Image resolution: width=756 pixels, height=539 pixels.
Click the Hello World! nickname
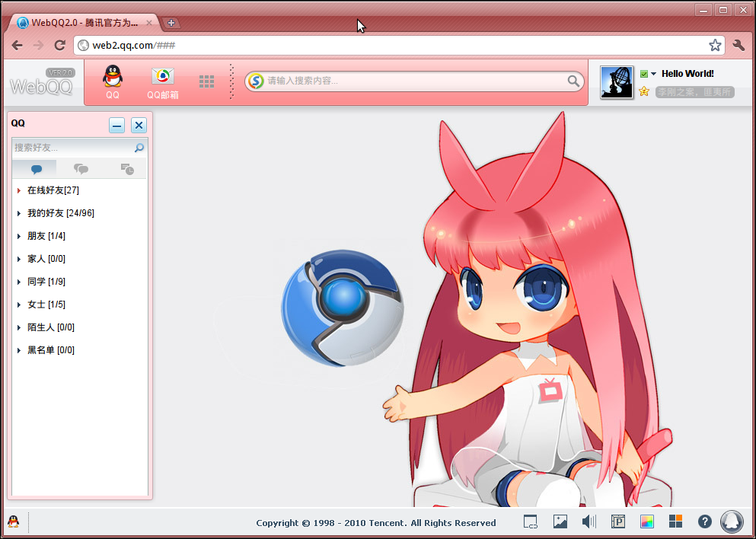[687, 74]
